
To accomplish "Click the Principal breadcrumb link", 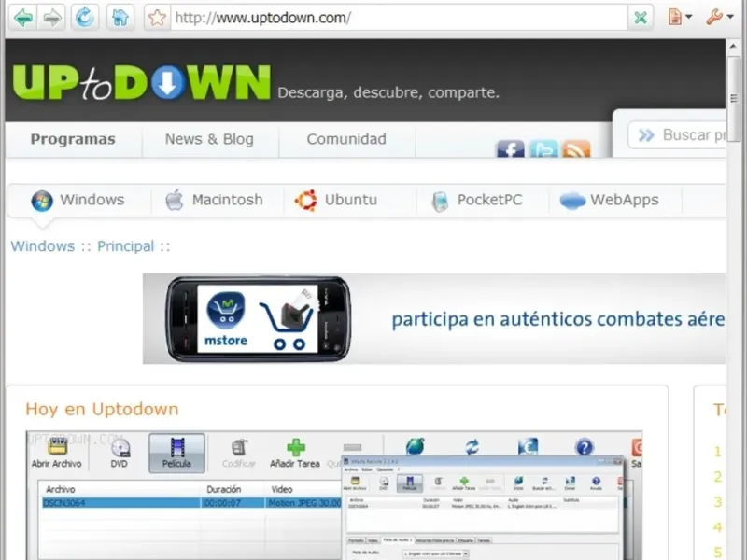I will click(x=126, y=246).
